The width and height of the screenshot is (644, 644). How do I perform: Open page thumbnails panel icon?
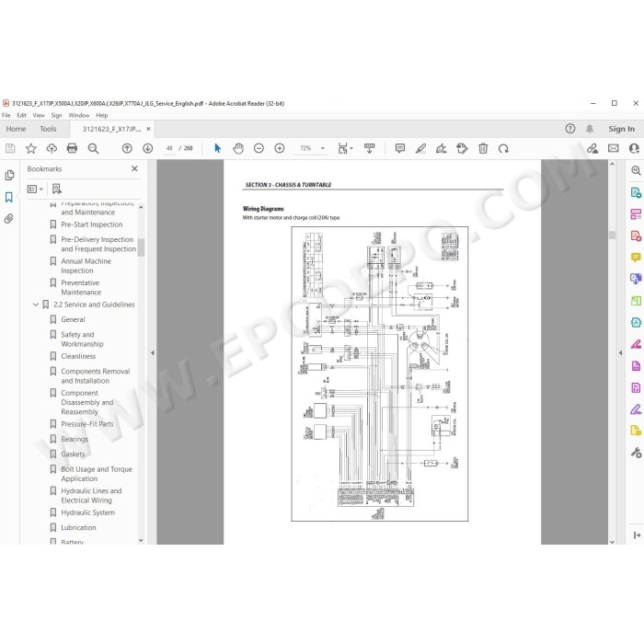coord(9,176)
